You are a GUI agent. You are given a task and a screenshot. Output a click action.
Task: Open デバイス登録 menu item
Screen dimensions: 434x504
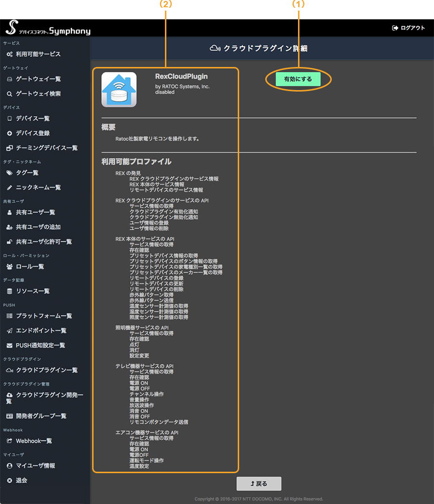[33, 133]
